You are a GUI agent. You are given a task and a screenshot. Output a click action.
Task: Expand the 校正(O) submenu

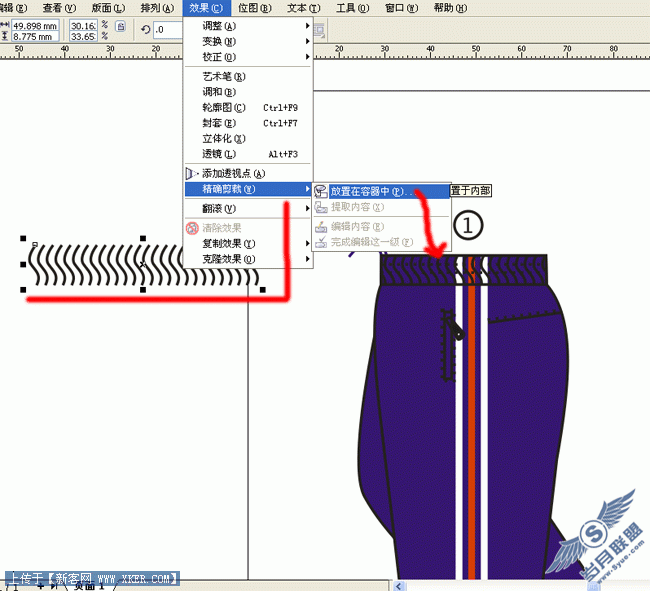(x=248, y=57)
